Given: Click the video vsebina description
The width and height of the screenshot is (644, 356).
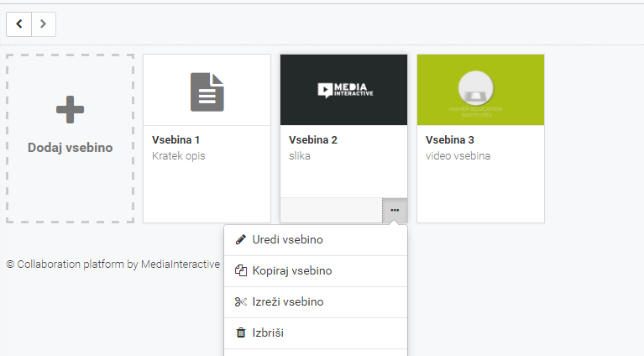Looking at the screenshot, I should coord(458,156).
